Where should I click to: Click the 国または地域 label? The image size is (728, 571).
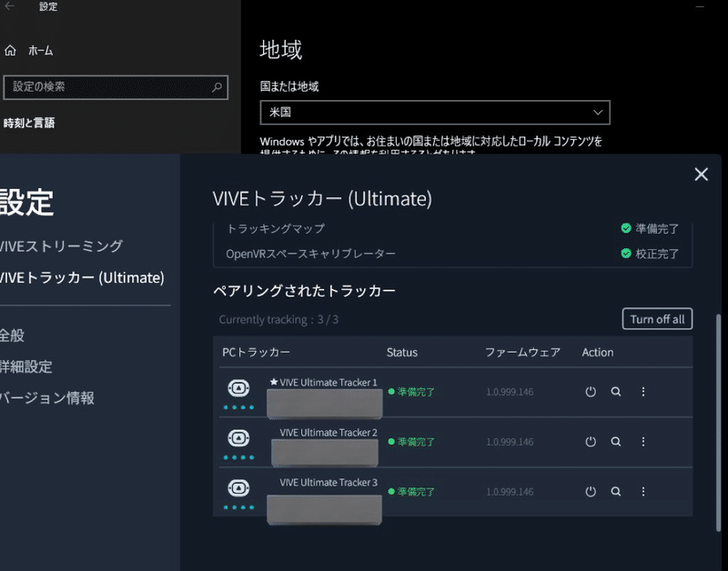289,86
